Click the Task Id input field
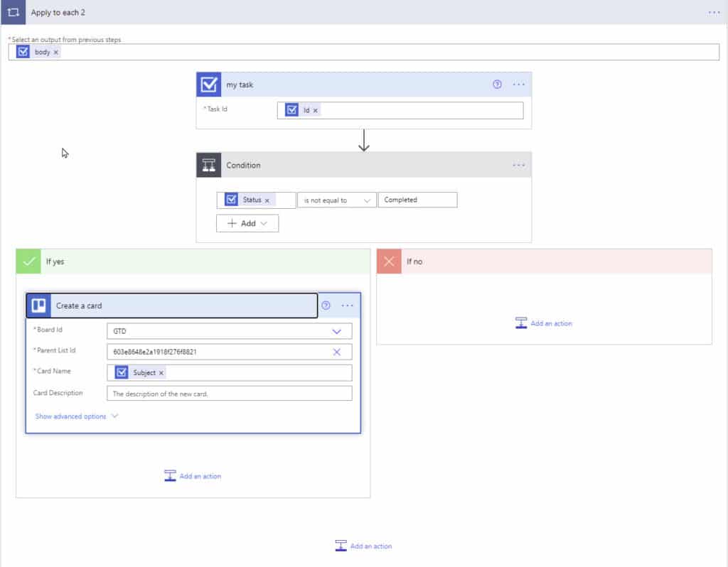 [x=400, y=110]
